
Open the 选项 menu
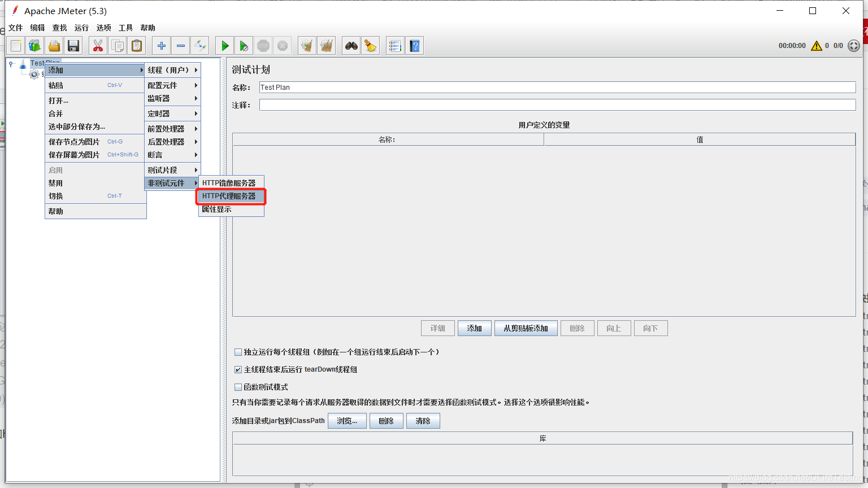coord(103,28)
